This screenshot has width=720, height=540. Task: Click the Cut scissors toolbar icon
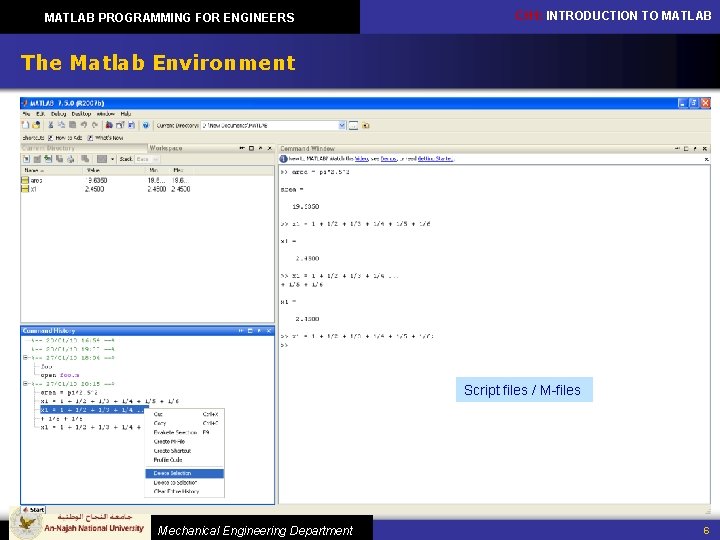pos(51,125)
